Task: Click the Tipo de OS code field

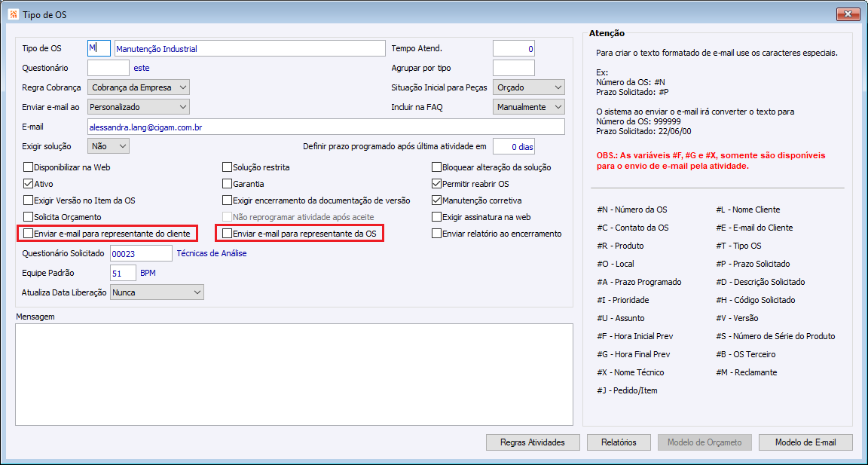Action: point(99,48)
